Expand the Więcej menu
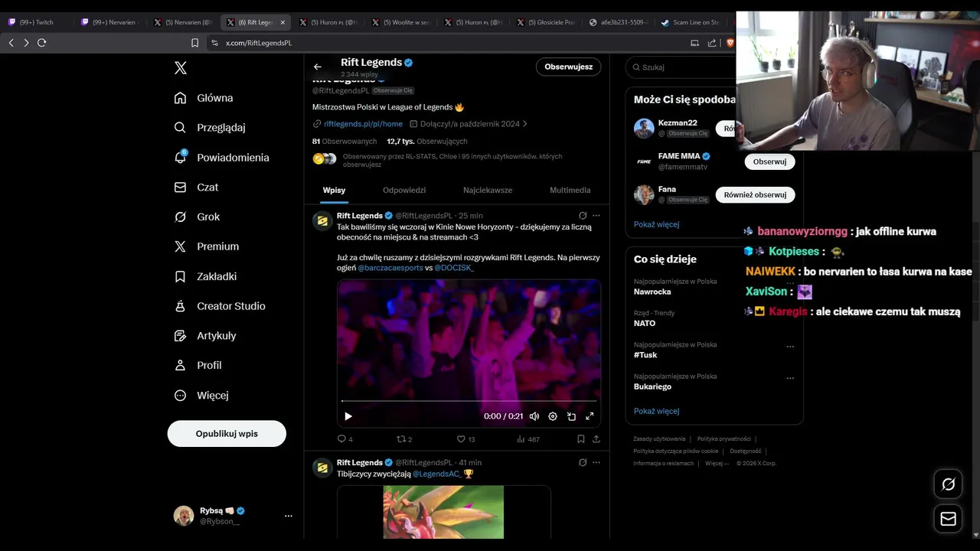 click(201, 395)
